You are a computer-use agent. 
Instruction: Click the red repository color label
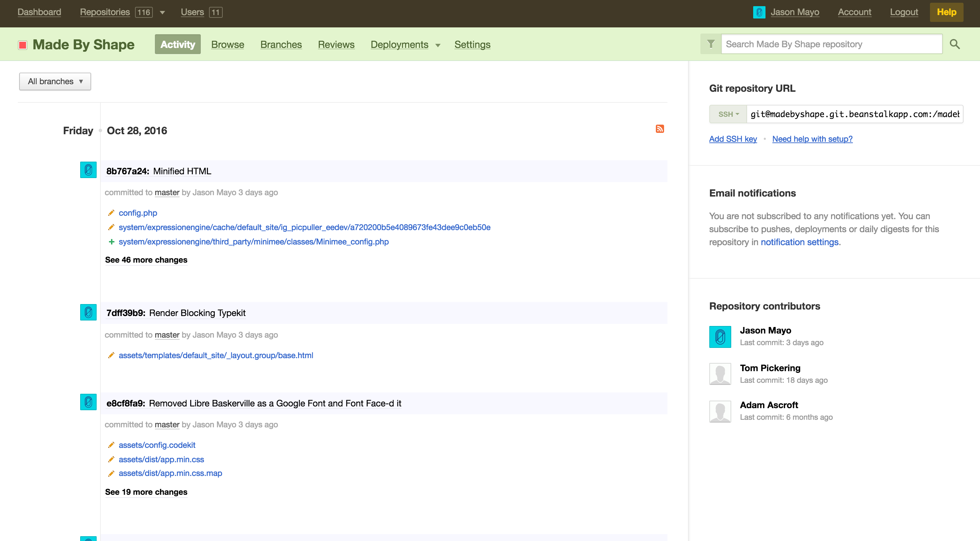23,45
